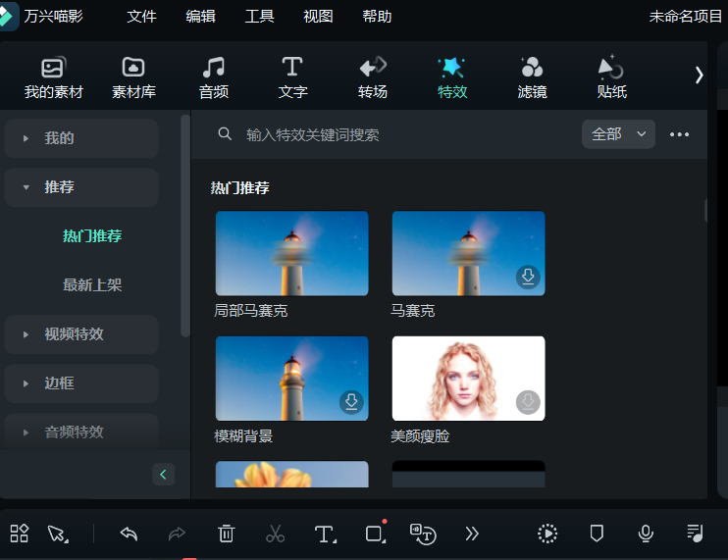Add text with the timeline T tool

click(x=326, y=535)
